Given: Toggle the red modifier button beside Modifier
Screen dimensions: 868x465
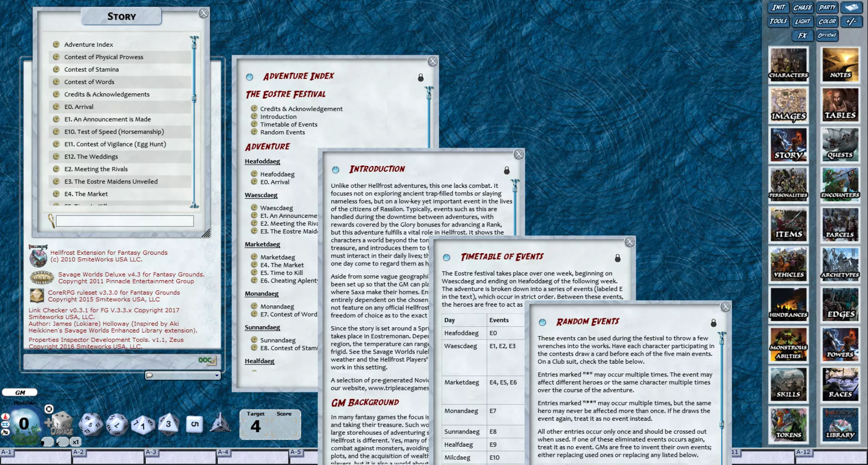Looking at the screenshot, I should coord(5,417).
